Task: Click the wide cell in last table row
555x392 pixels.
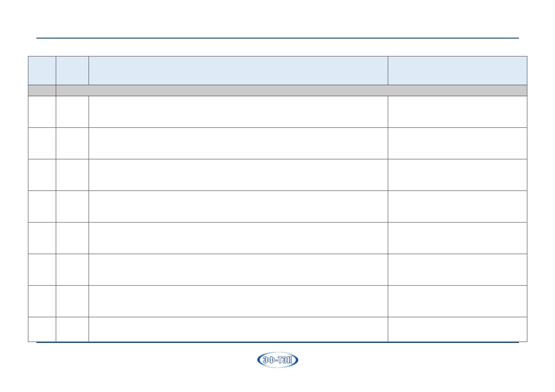Action: 238,329
